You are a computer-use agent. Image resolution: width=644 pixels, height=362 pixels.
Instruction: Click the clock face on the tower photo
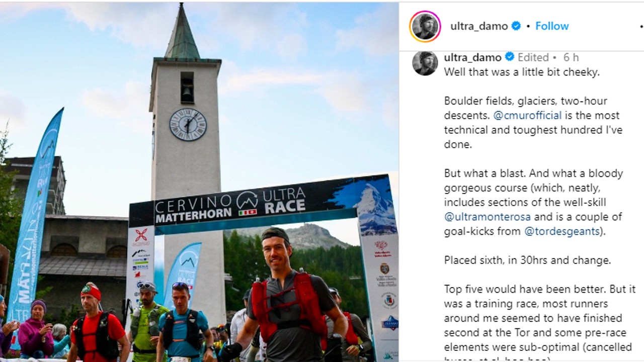point(188,124)
